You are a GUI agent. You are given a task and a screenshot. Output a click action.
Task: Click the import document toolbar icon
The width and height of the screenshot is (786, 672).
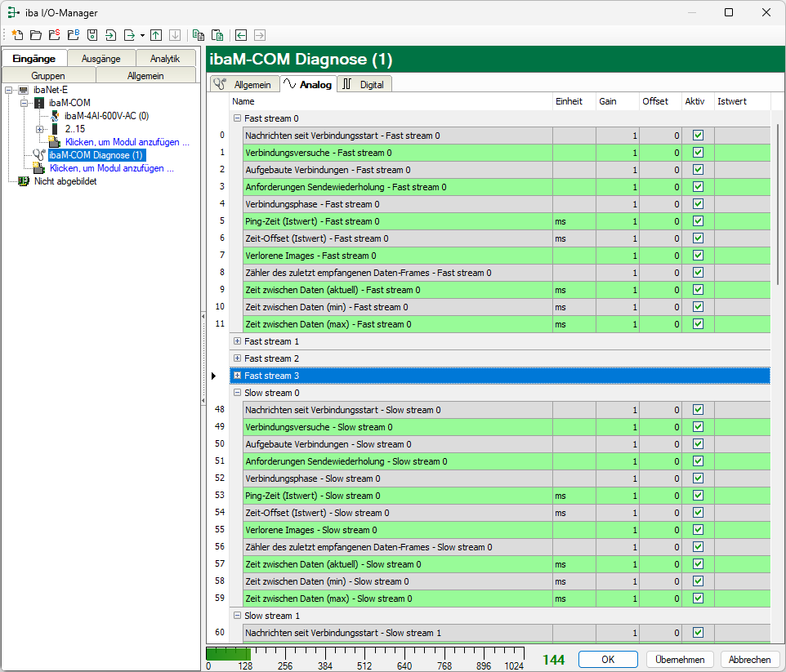coord(111,35)
